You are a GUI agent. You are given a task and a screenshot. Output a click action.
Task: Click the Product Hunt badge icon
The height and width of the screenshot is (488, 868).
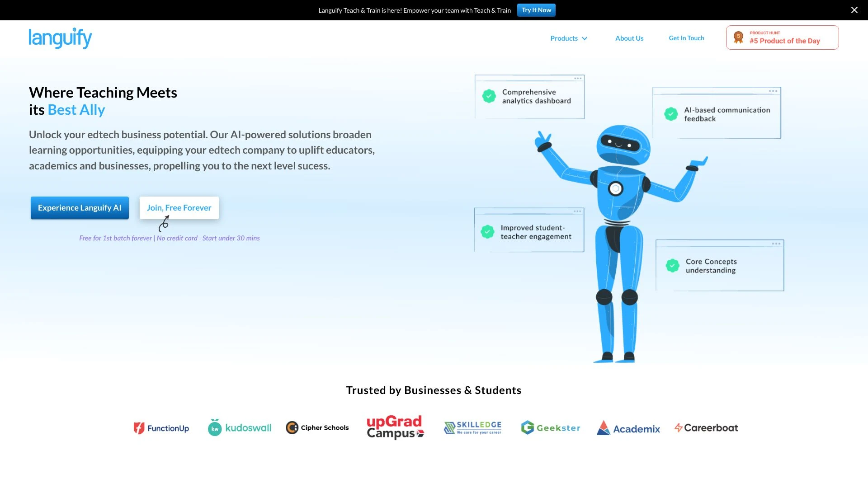(x=738, y=37)
